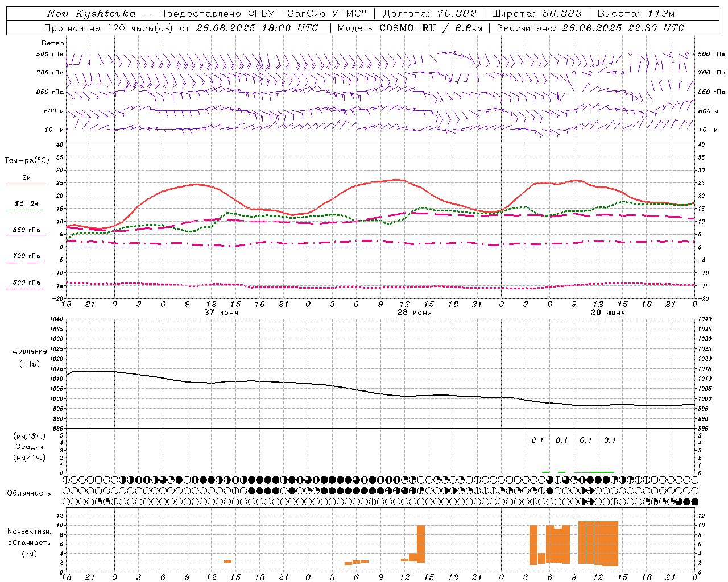Select the 'Давление' pressure panel label
This screenshot has width=728, height=582.
click(30, 351)
